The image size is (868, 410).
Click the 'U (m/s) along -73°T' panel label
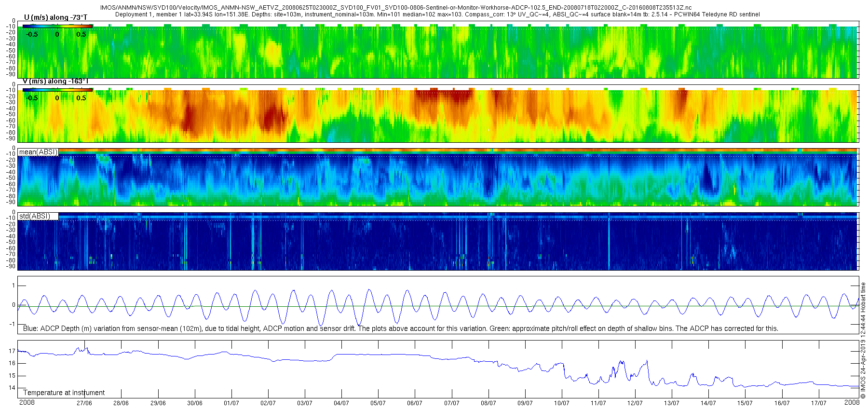click(55, 18)
